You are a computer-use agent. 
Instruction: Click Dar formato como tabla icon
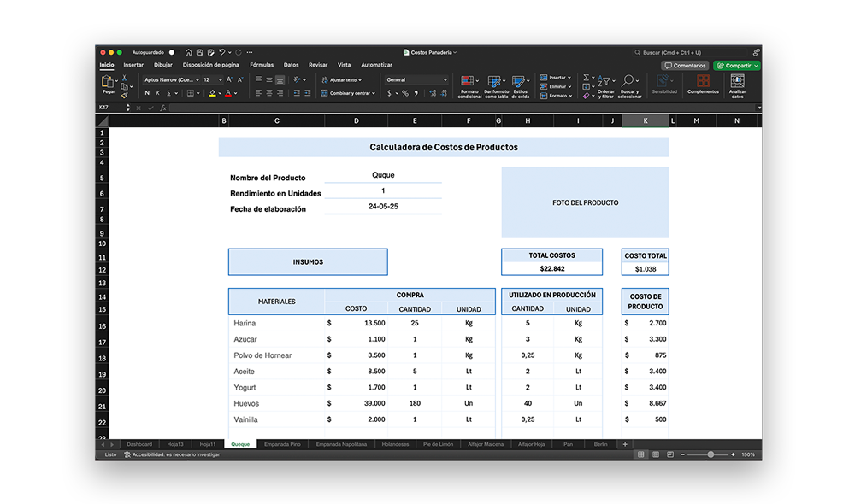tap(494, 82)
